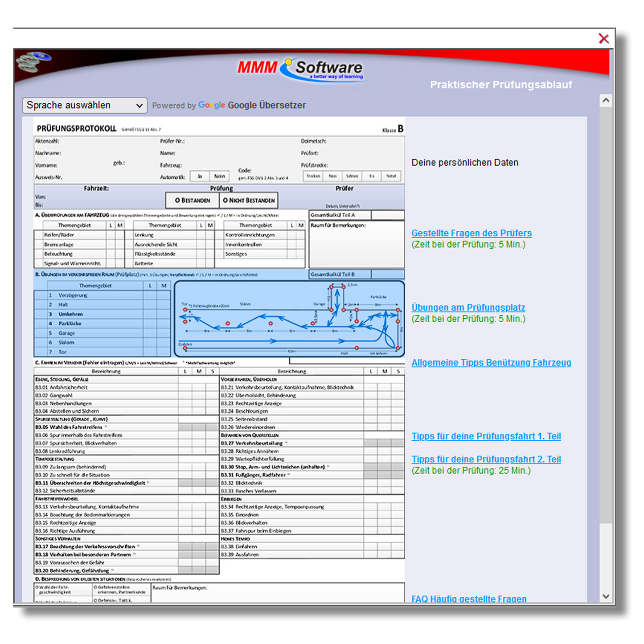Open the "Sprache auswählen" language dropdown

[x=85, y=105]
